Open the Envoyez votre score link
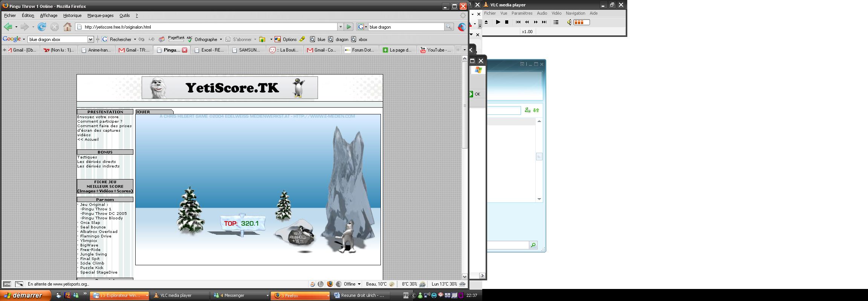 click(98, 117)
